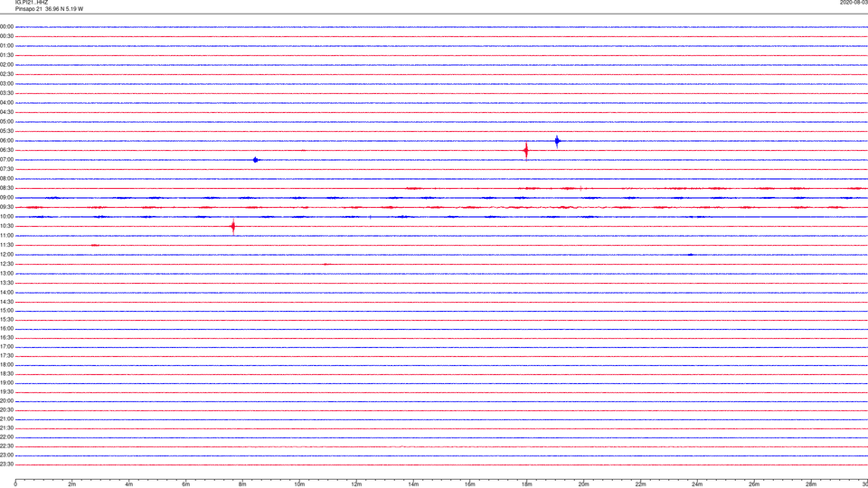Click the large blue spike on the 06:00 trace

pos(557,141)
